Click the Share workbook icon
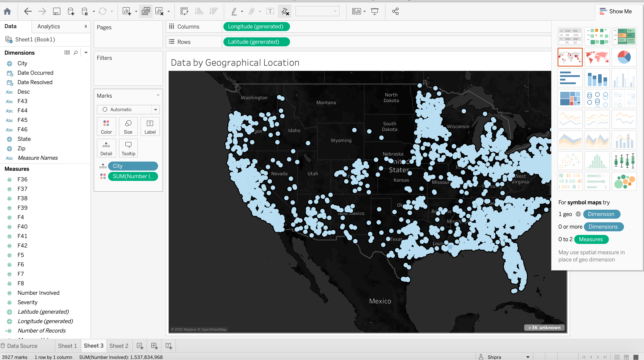This screenshot has width=644, height=360. 395,11
